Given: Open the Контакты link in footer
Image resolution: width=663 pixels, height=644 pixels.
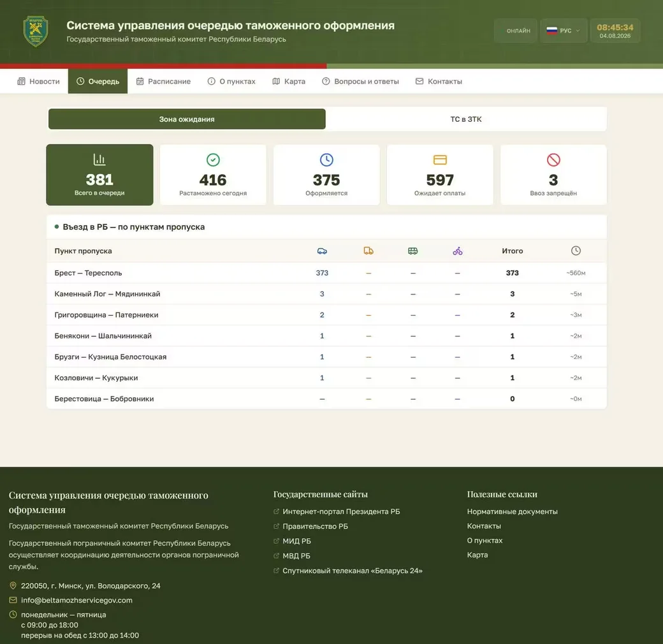Looking at the screenshot, I should pyautogui.click(x=484, y=526).
